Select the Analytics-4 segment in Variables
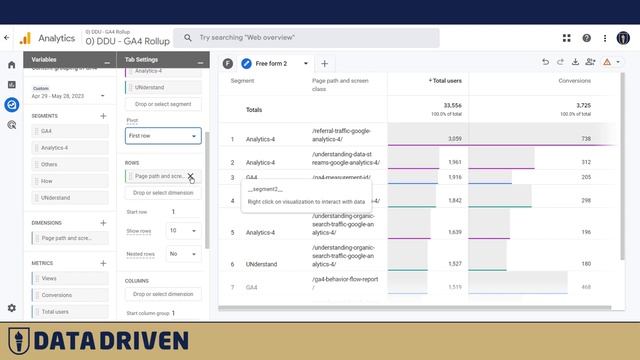Viewport: 640px width, 360px height. coord(70,148)
